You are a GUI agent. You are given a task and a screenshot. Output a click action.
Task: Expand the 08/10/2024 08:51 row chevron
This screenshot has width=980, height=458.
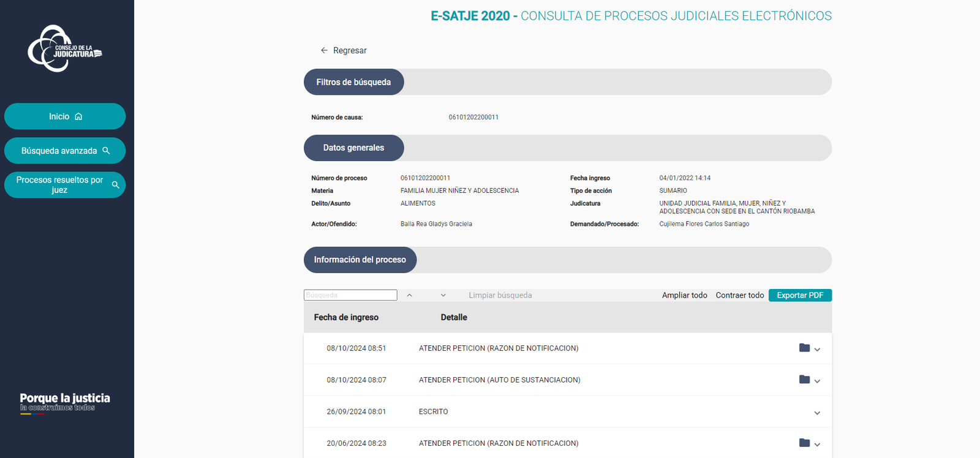[x=817, y=350]
